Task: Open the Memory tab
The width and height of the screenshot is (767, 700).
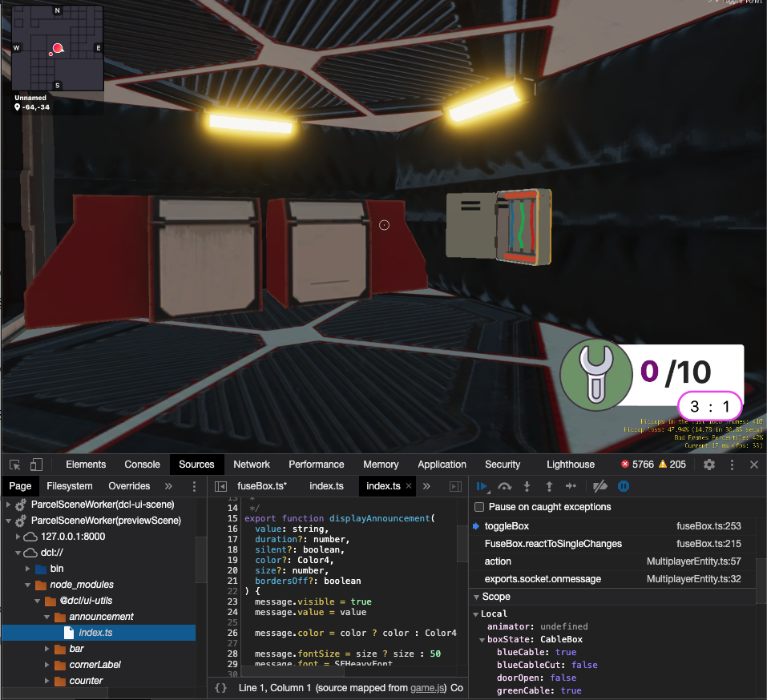Action: click(x=381, y=465)
